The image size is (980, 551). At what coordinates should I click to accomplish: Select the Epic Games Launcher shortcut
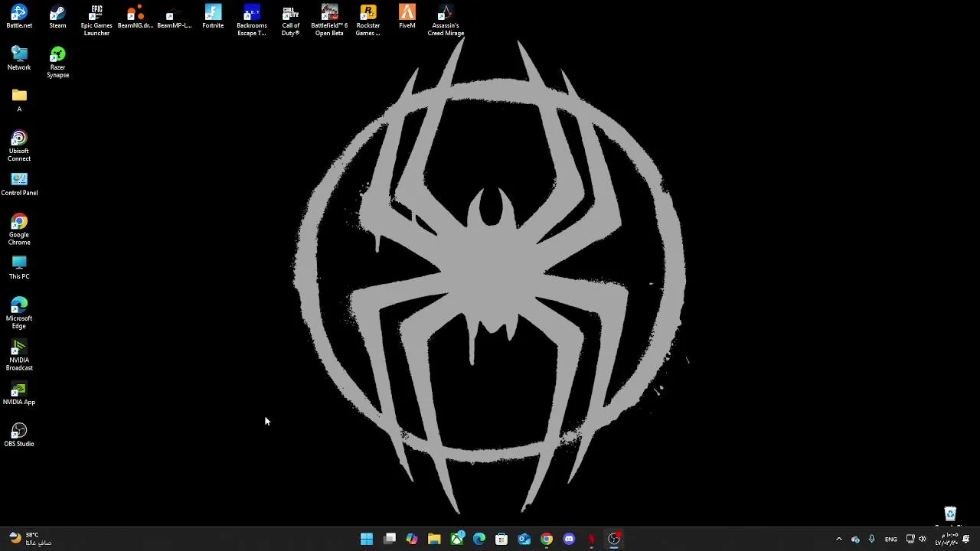point(96,21)
